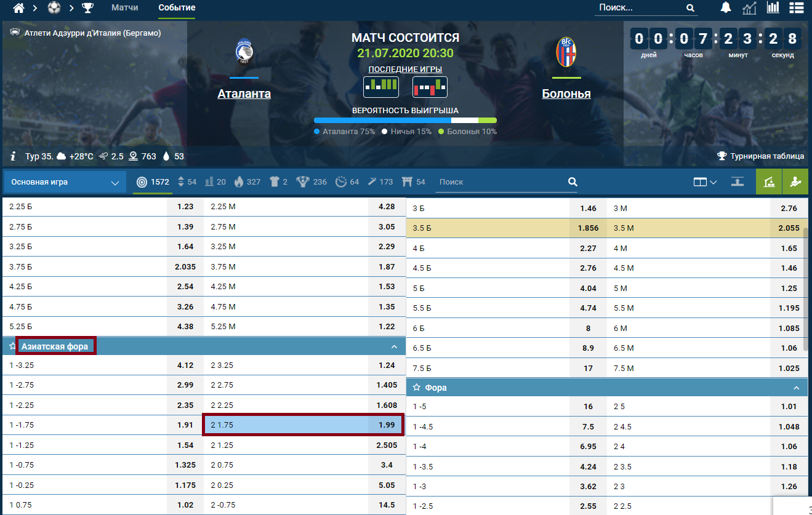Select the flame filter showing 327 markets

(x=246, y=182)
